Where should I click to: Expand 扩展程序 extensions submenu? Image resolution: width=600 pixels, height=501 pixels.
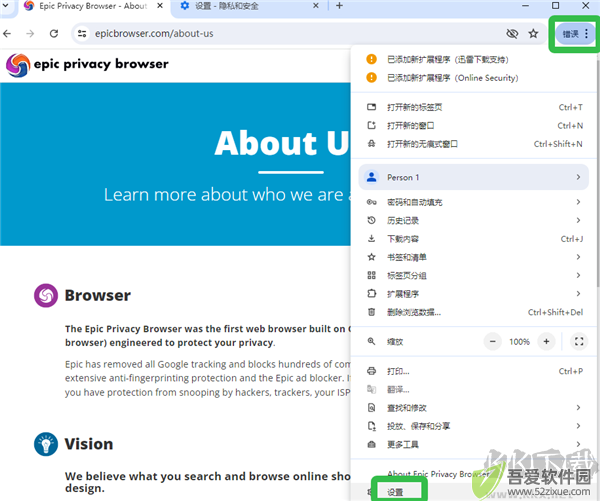point(473,294)
